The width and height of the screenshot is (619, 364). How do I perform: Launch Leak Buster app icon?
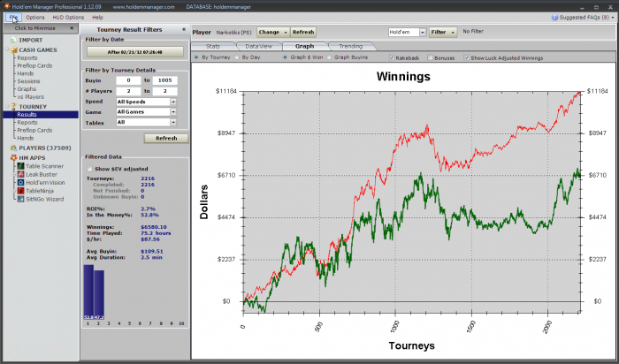click(x=21, y=174)
